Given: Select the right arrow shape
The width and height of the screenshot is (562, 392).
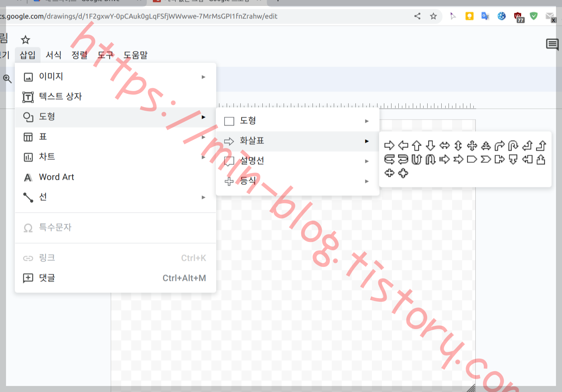Looking at the screenshot, I should point(389,145).
